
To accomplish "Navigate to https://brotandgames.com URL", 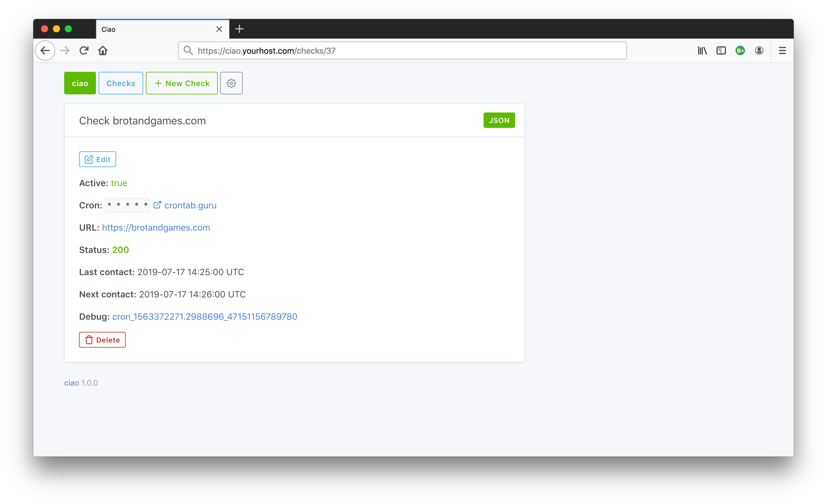I will click(x=156, y=227).
